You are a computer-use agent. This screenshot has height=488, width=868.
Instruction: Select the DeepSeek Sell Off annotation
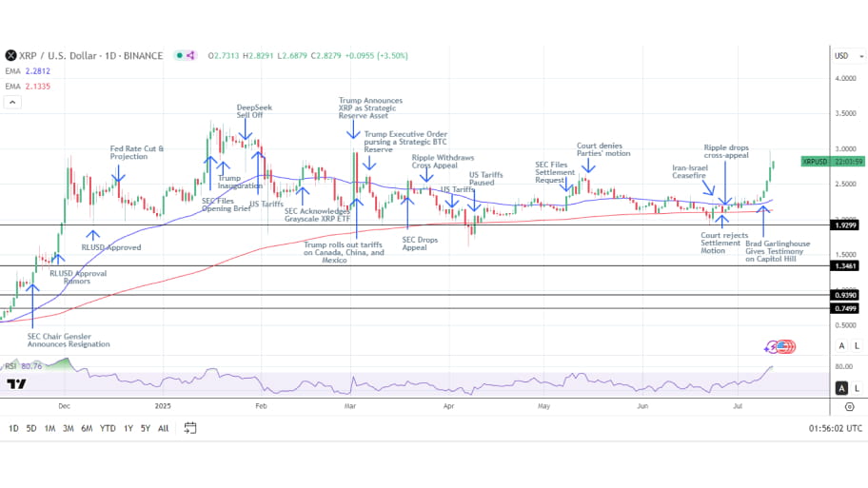coord(254,111)
